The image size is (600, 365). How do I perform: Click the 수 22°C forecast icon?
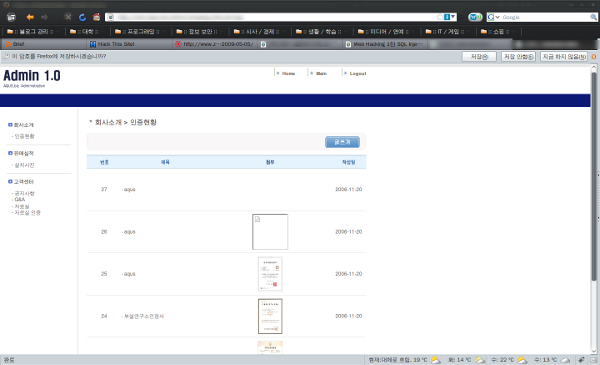(x=522, y=360)
